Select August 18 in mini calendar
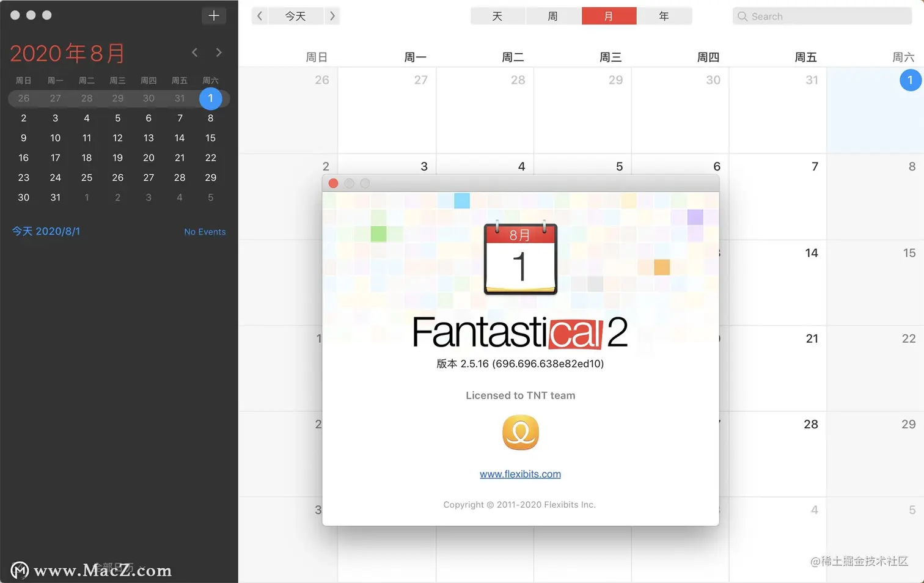The width and height of the screenshot is (924, 583). [87, 158]
